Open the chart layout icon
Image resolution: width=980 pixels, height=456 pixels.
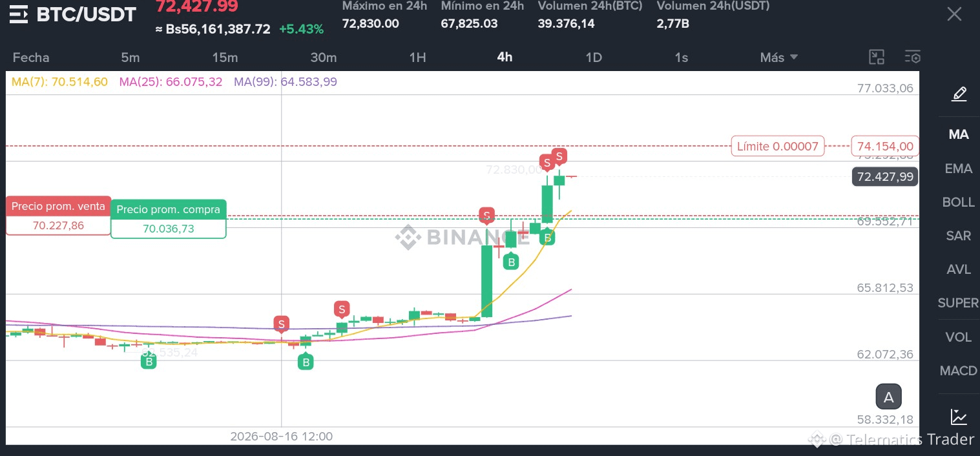tap(877, 57)
